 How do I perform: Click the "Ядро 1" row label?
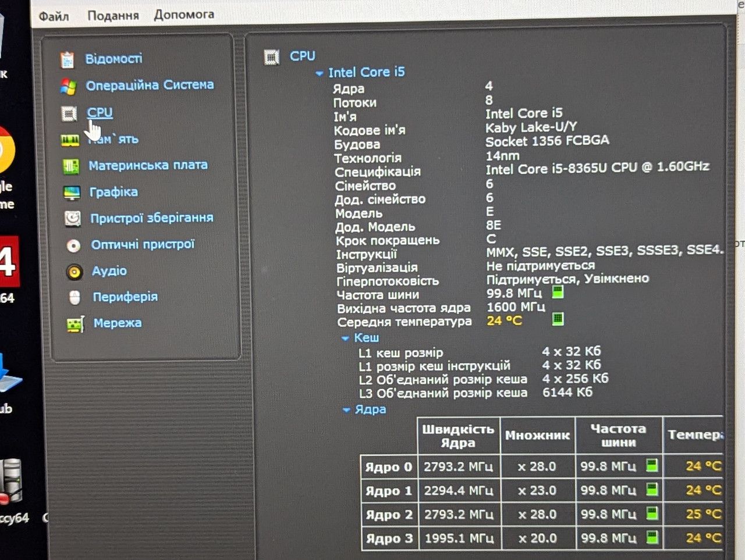click(388, 491)
